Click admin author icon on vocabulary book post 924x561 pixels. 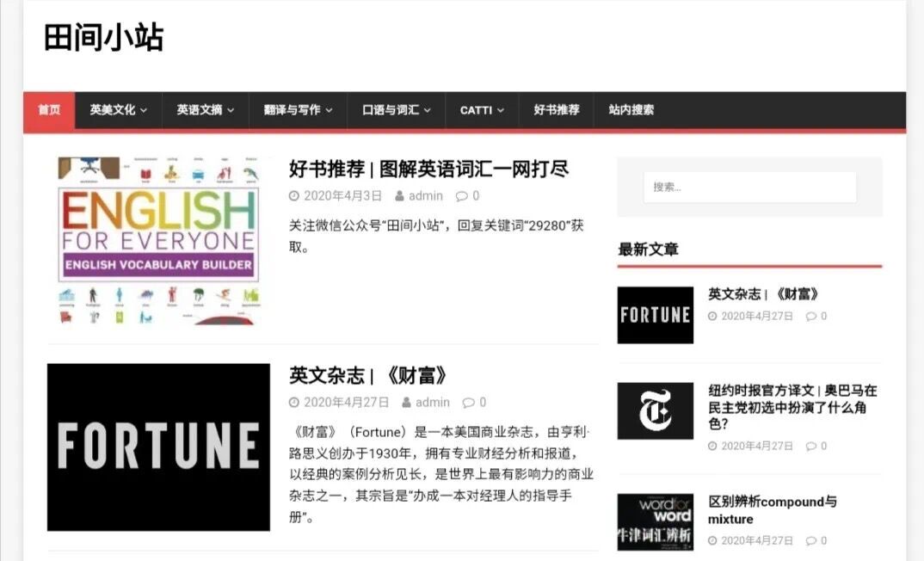click(399, 196)
